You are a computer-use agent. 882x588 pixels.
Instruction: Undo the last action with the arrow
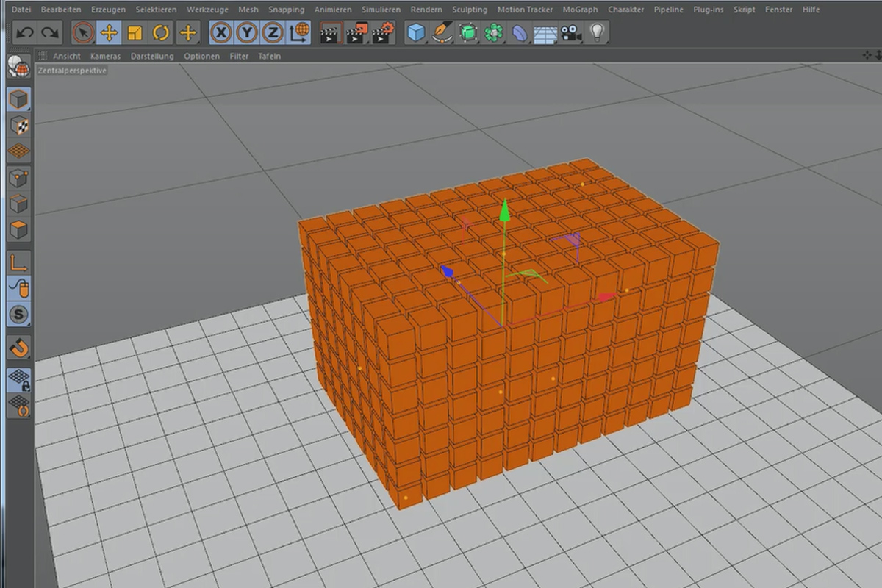click(25, 32)
